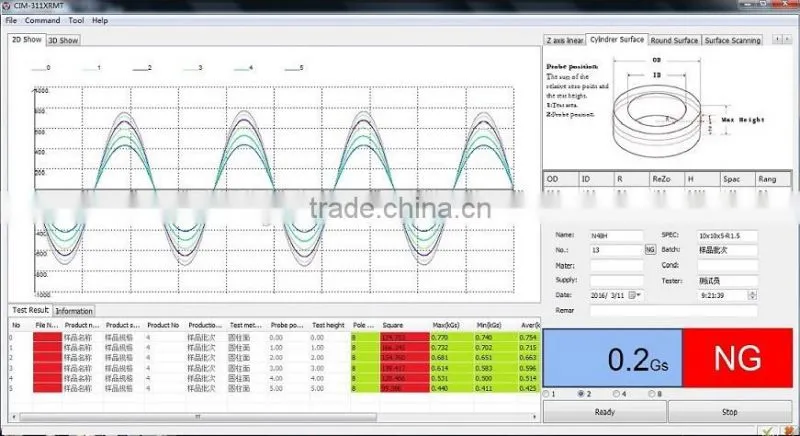Click the ReZo column header

[667, 179]
